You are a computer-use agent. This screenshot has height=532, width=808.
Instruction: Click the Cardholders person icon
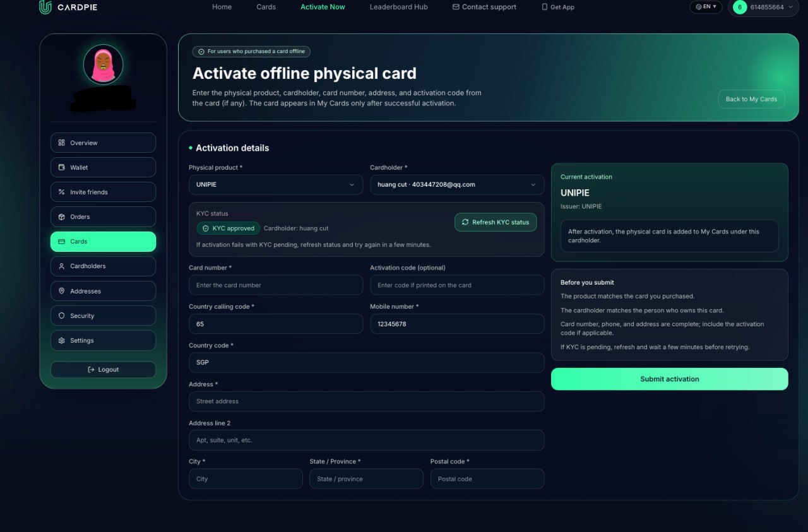[x=61, y=266]
